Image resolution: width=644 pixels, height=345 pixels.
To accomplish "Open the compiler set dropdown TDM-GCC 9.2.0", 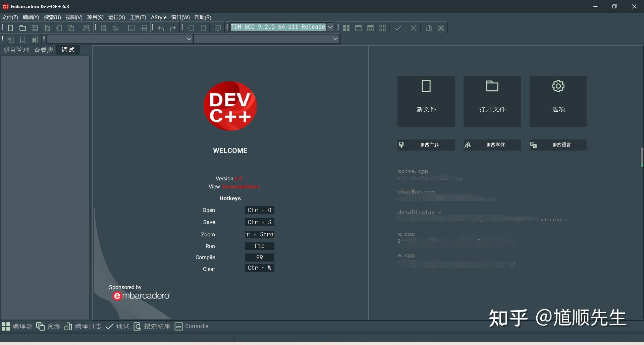I will click(282, 27).
